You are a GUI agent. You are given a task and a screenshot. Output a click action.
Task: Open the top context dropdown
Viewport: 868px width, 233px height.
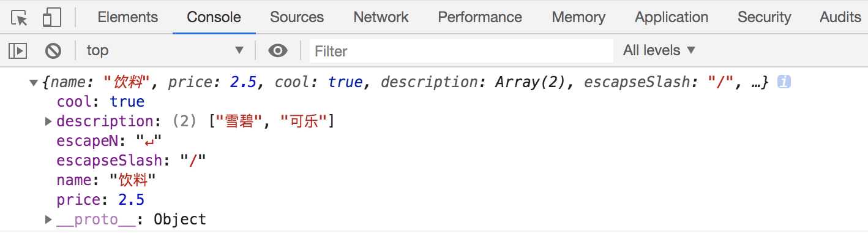coord(164,50)
